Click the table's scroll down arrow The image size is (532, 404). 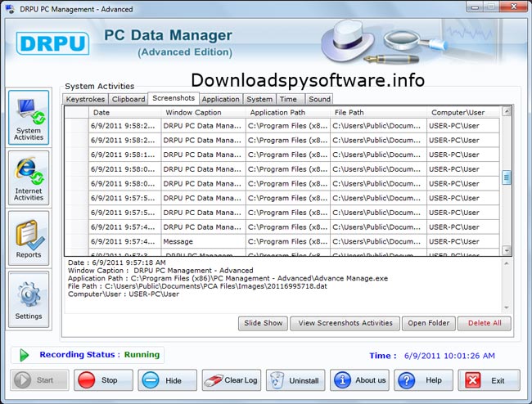pyautogui.click(x=507, y=250)
